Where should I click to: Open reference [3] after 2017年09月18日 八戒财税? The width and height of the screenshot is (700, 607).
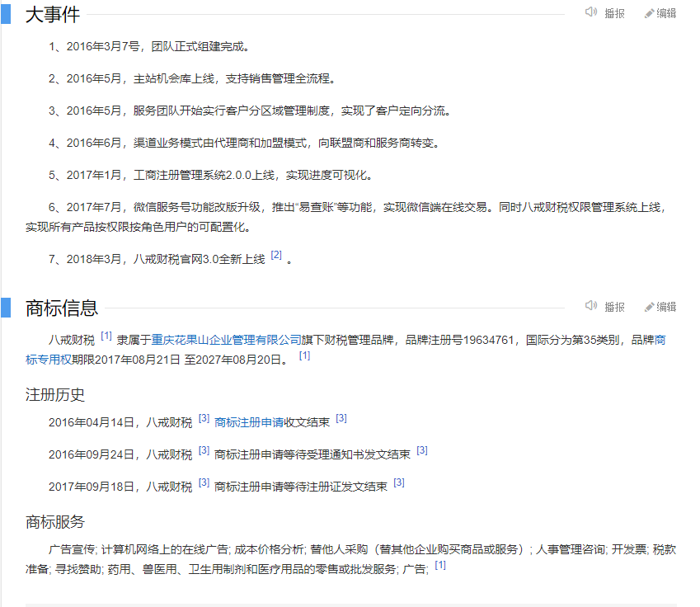tap(204, 482)
